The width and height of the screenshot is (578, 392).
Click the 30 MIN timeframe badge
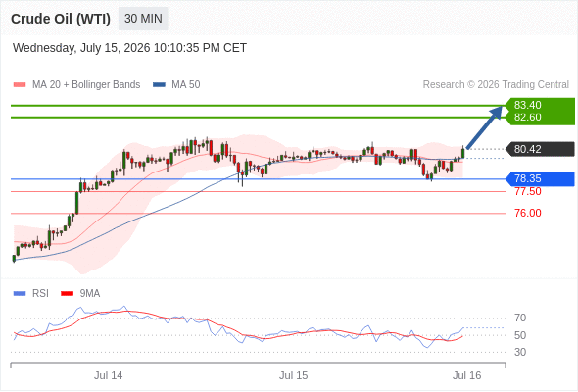point(143,19)
